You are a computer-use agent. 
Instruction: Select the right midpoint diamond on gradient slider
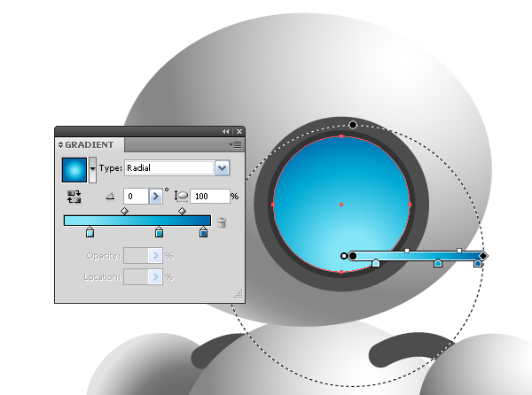pos(182,211)
